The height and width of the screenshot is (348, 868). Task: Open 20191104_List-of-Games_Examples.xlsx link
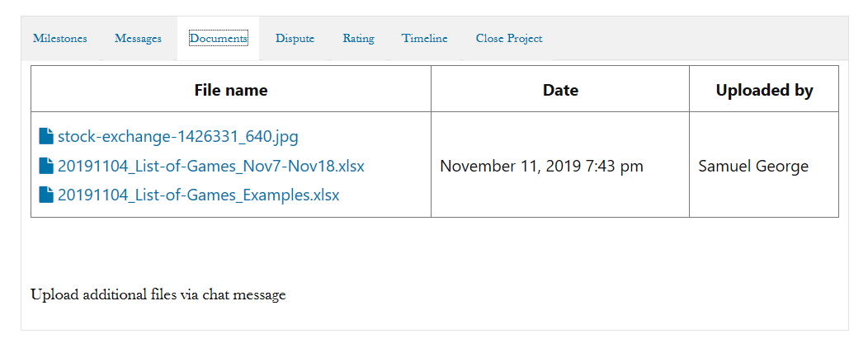pyautogui.click(x=198, y=195)
